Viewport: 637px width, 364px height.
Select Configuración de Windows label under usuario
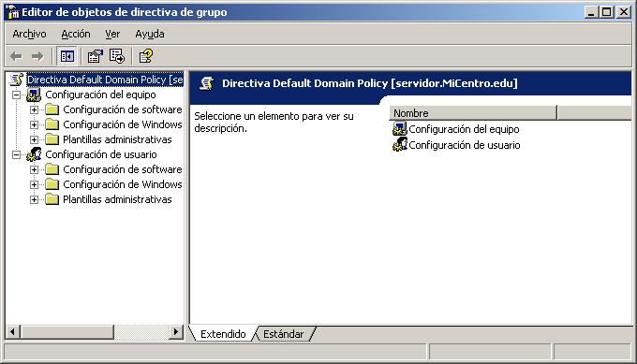coord(123,184)
